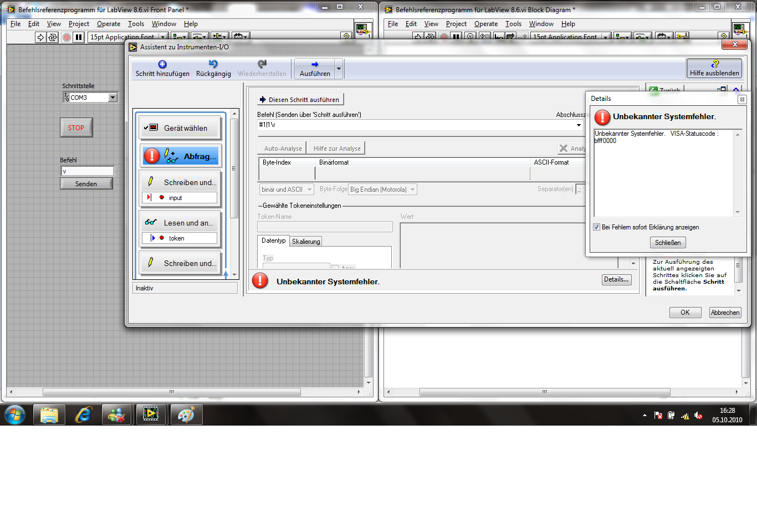The width and height of the screenshot is (757, 532).
Task: Click the Diesen Schritt ausführen button
Action: (300, 100)
